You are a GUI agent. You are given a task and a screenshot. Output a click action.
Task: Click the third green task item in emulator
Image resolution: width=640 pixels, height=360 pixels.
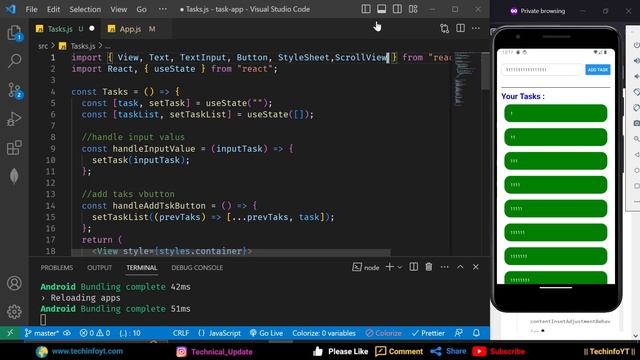pos(556,161)
